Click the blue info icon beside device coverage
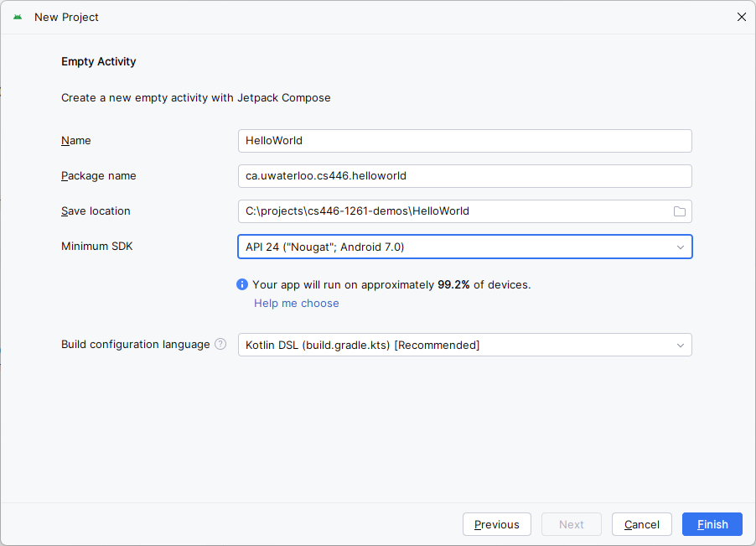756x546 pixels. (242, 284)
